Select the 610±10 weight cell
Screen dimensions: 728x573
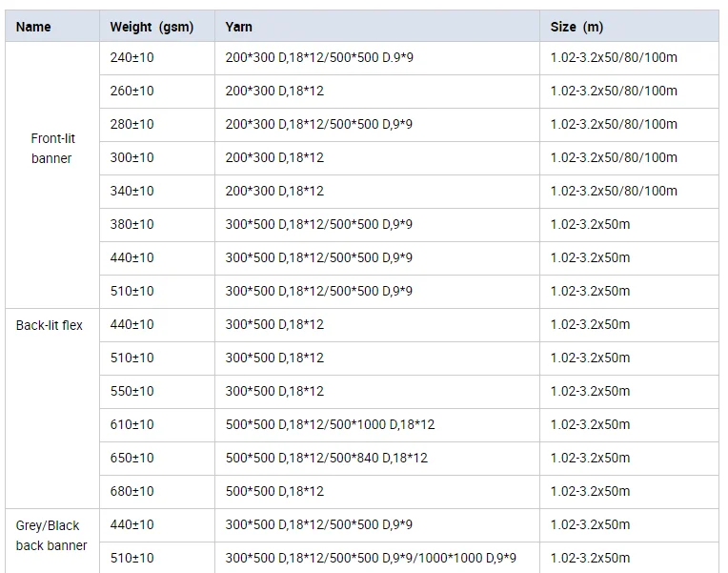click(x=157, y=425)
